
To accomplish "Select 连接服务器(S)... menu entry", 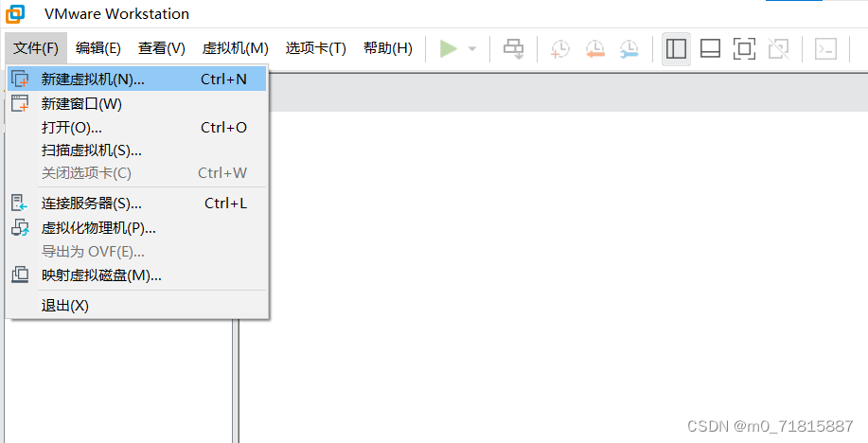I will 137,204.
